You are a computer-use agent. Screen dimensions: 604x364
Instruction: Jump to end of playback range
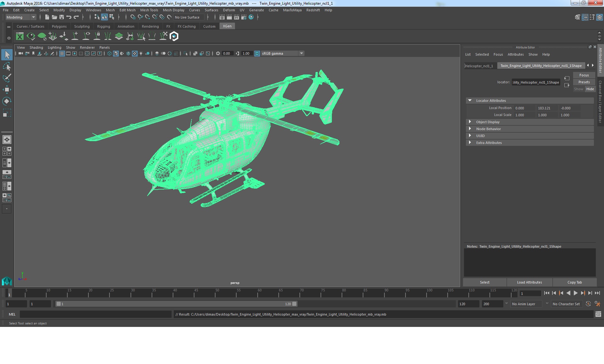[597, 293]
